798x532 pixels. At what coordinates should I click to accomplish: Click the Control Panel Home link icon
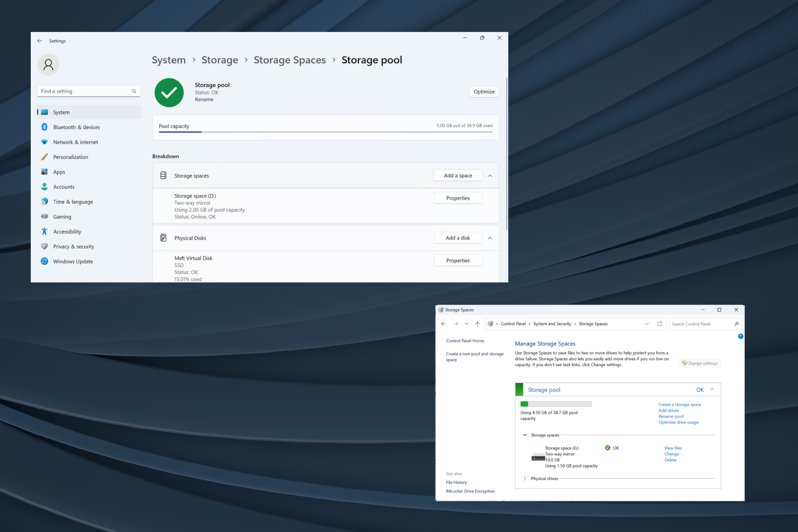coord(465,341)
